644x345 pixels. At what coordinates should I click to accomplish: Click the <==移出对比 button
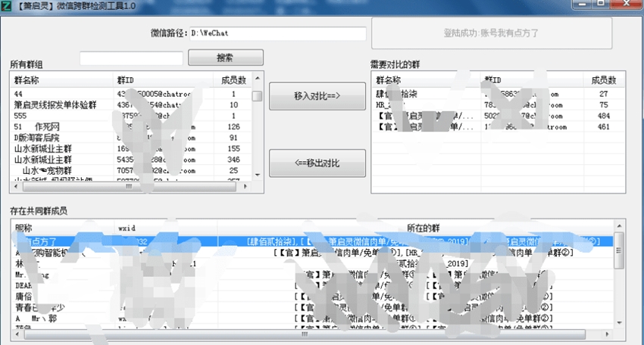317,163
